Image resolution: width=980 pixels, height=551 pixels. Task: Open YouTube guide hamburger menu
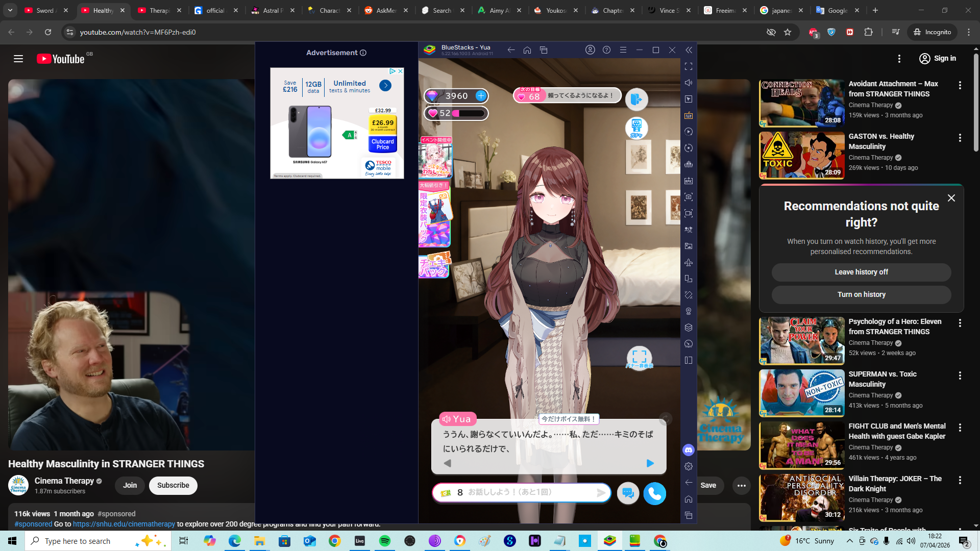point(18,59)
